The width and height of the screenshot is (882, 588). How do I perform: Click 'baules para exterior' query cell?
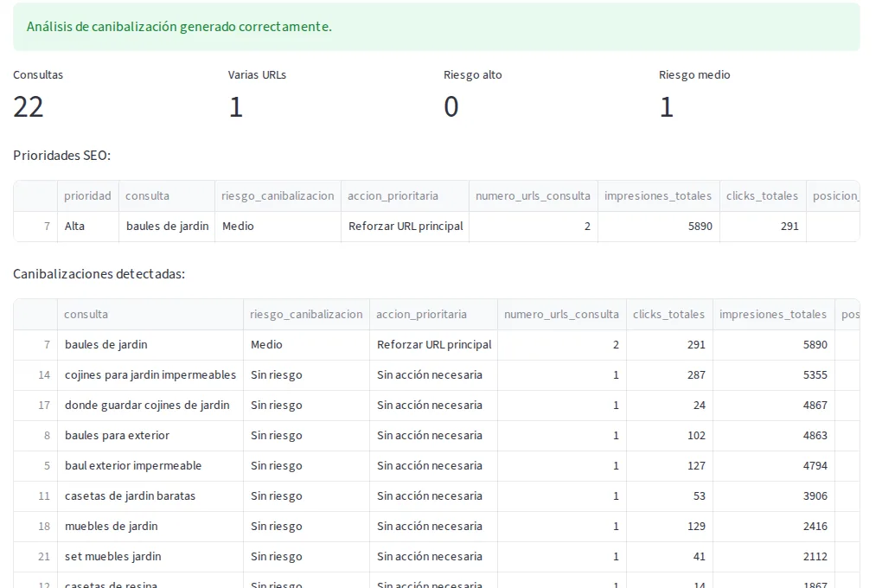(x=150, y=436)
